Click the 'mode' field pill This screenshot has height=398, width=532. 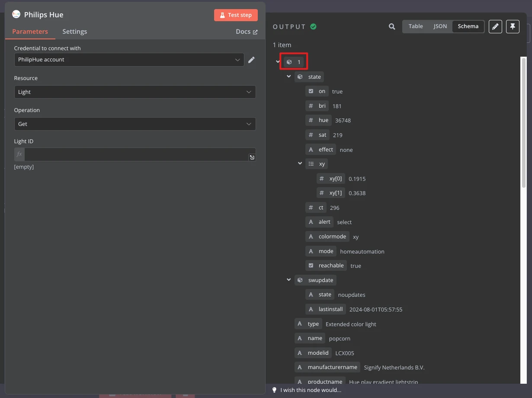tap(321, 251)
